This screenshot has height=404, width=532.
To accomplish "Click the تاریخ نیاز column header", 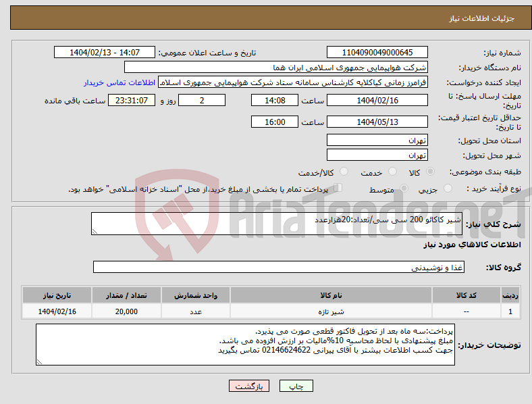I will click(57, 295).
